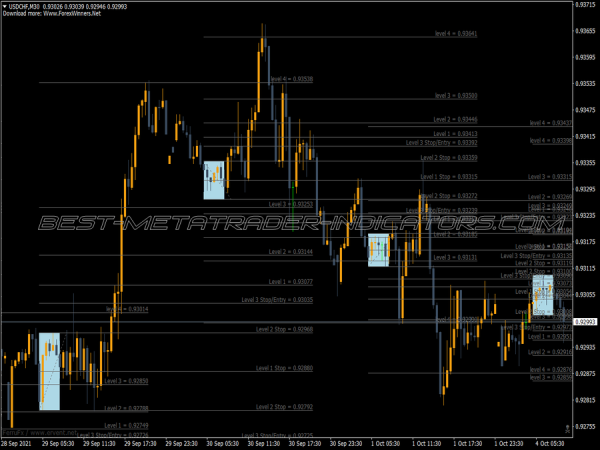Select label 'Level 2 Stop = 0.93272'
This screenshot has width=600, height=450.
pos(448,196)
